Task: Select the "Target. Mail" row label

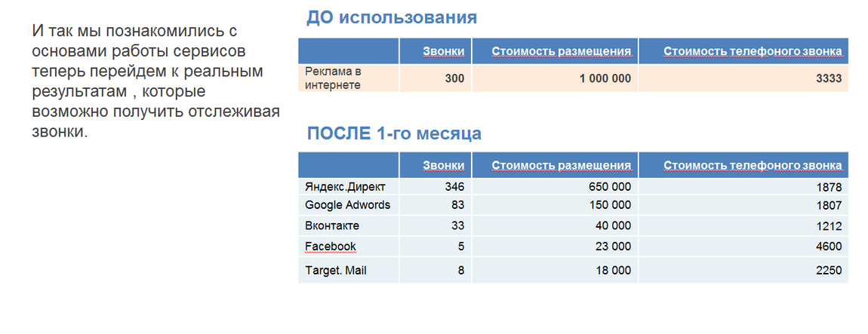Action: [x=336, y=271]
